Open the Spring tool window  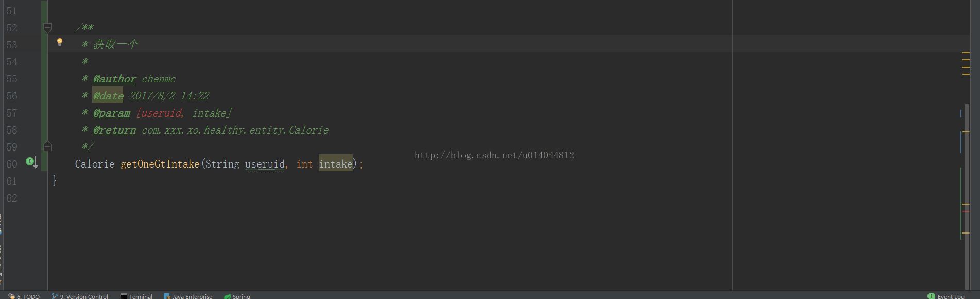[x=237, y=296]
